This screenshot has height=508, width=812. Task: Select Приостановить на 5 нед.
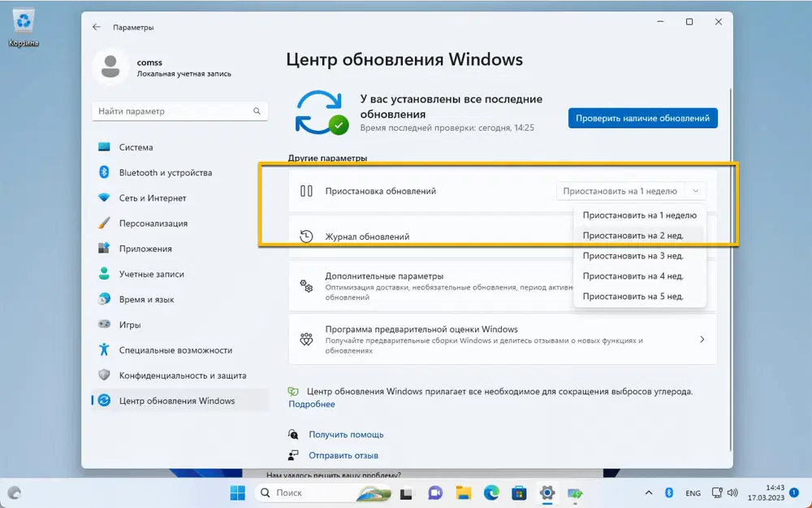pyautogui.click(x=640, y=296)
